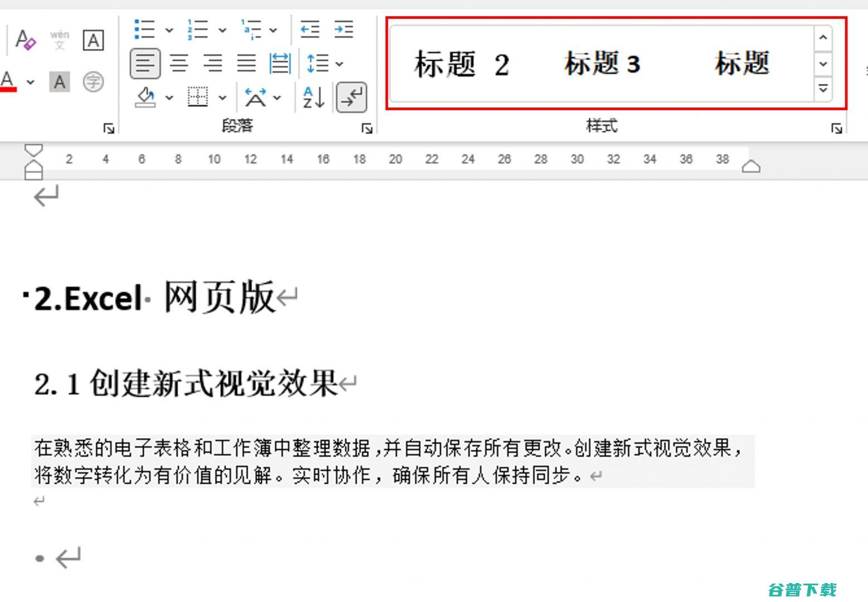This screenshot has height=602, width=868.
Task: Apply the 标题 3 style
Action: click(x=602, y=63)
